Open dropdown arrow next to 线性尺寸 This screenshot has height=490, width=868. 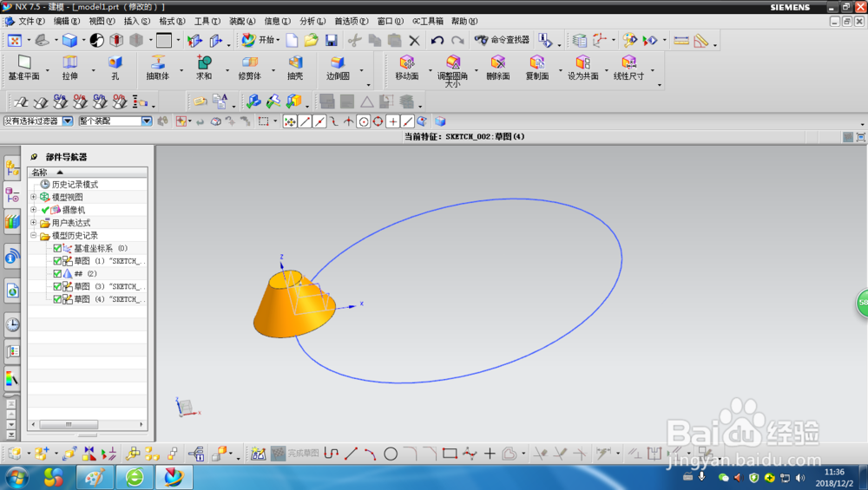(x=653, y=71)
